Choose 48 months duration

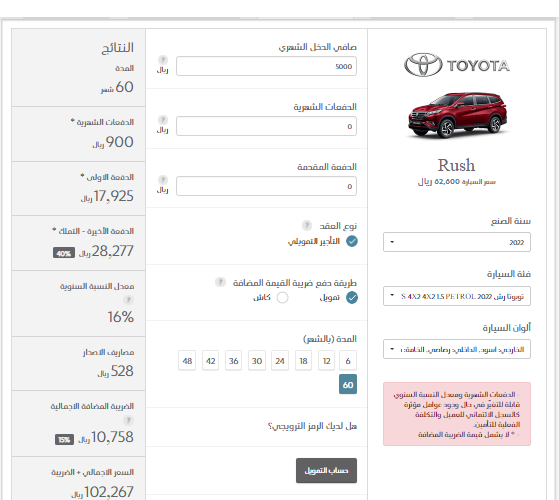pos(187,361)
